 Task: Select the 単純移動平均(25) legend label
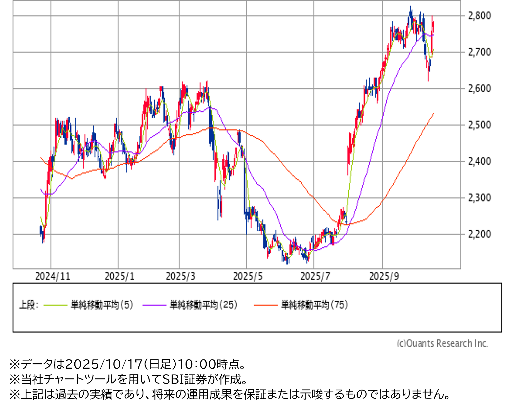click(204, 305)
